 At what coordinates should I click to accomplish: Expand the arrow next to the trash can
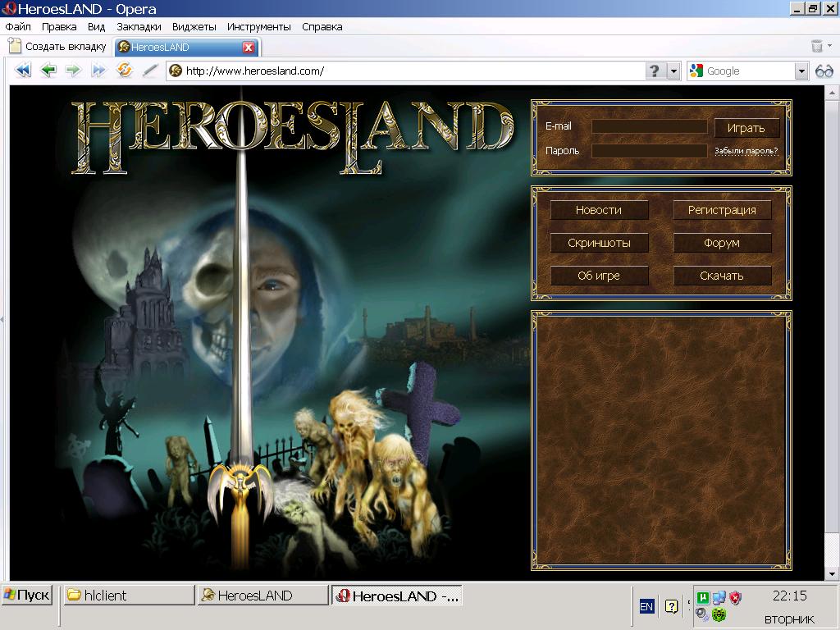829,47
